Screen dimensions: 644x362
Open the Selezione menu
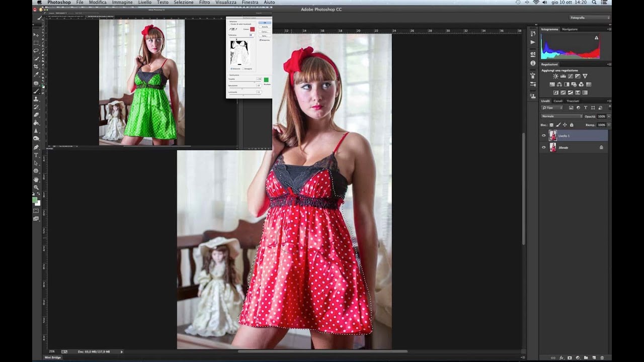pos(184,3)
